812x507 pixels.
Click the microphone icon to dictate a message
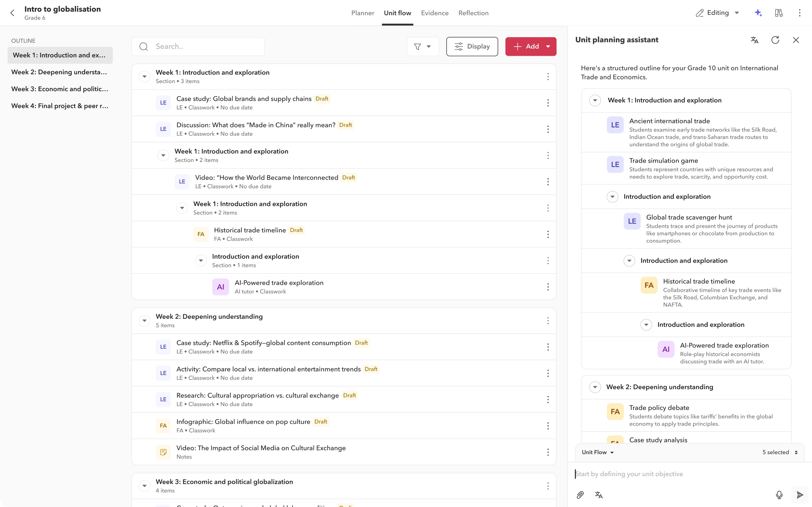tap(779, 495)
